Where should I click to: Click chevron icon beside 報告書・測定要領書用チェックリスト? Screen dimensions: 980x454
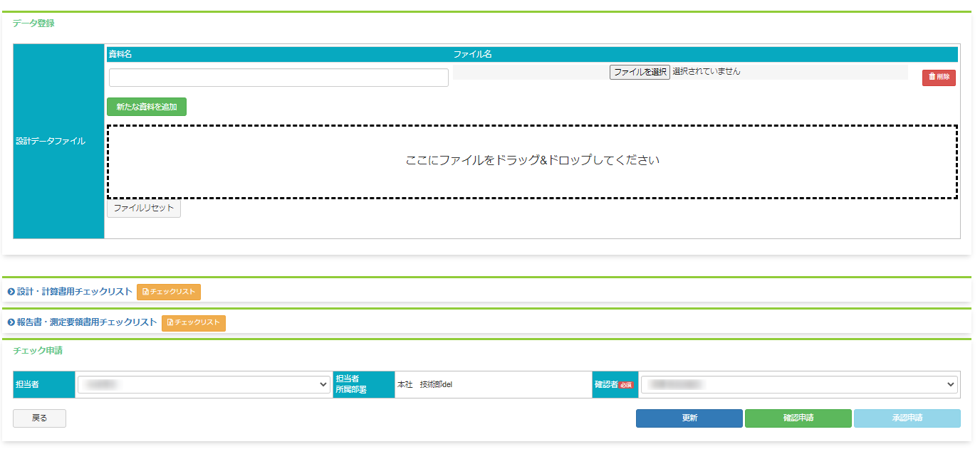11,322
